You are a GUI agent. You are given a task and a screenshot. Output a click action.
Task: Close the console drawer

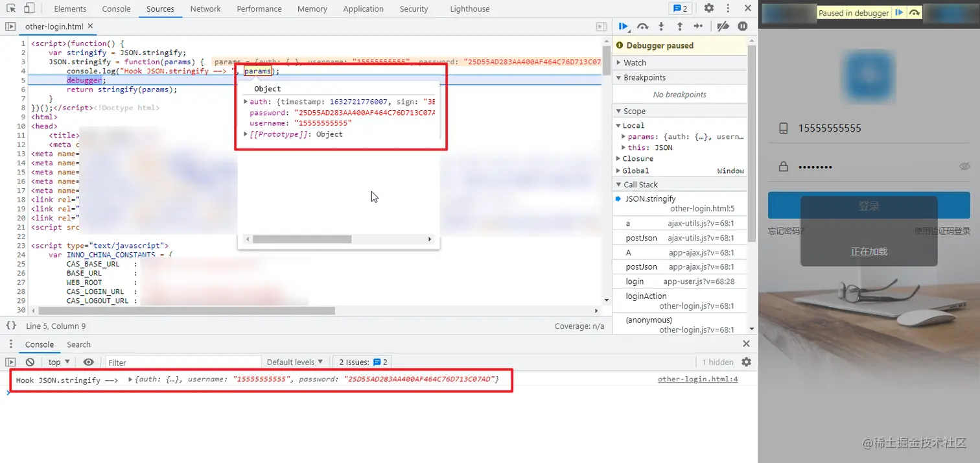click(746, 344)
